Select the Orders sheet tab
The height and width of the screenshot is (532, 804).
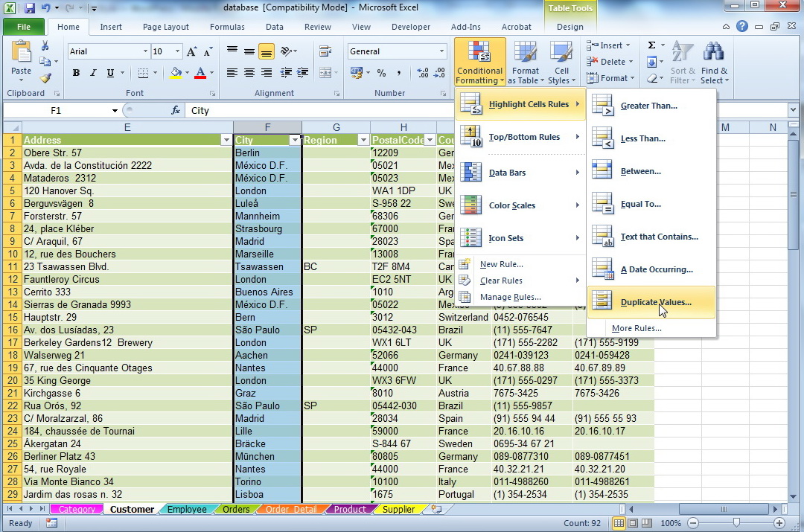pyautogui.click(x=236, y=509)
